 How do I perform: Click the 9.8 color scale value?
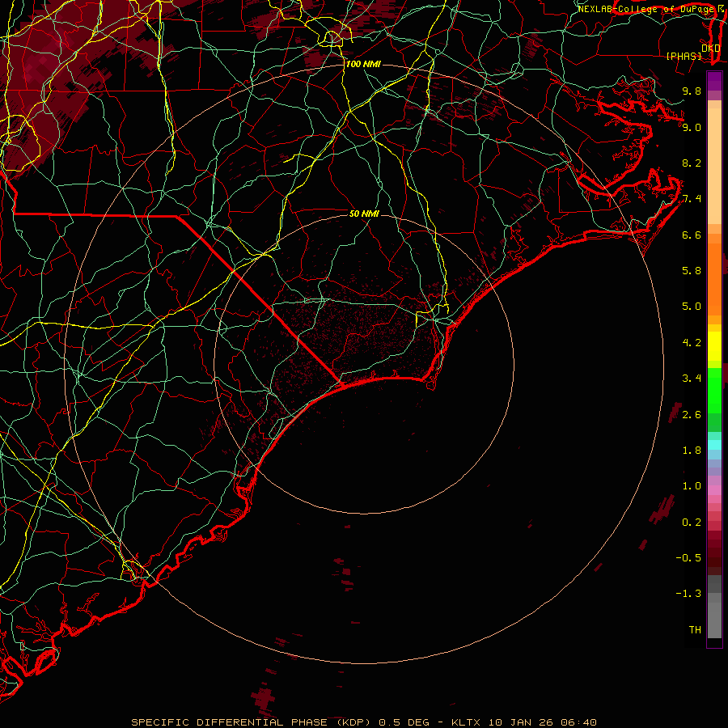[x=692, y=91]
